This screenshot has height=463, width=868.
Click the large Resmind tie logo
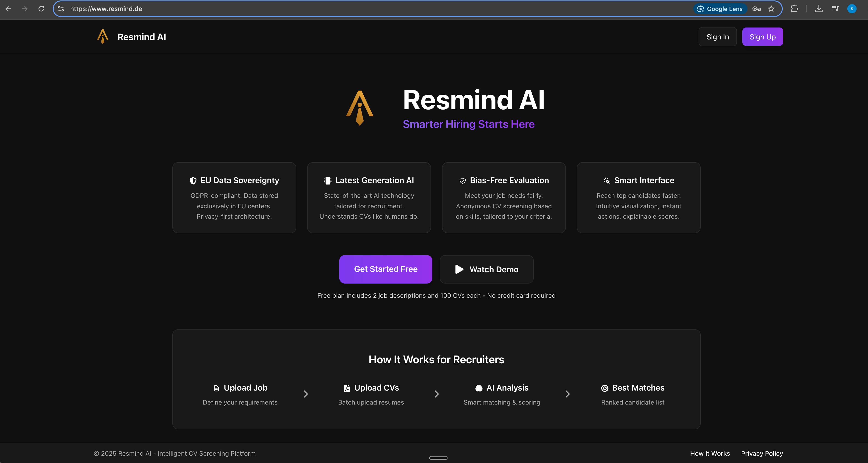(359, 108)
